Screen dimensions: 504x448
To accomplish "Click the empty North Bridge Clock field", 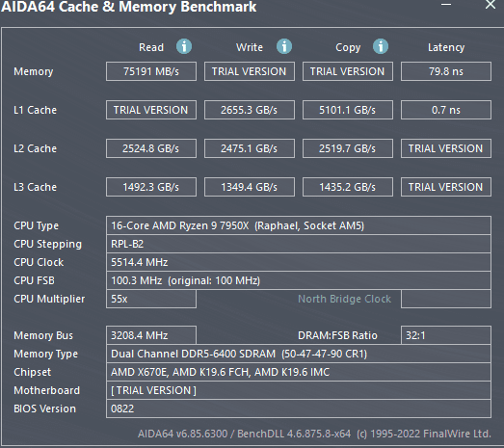I will (446, 299).
